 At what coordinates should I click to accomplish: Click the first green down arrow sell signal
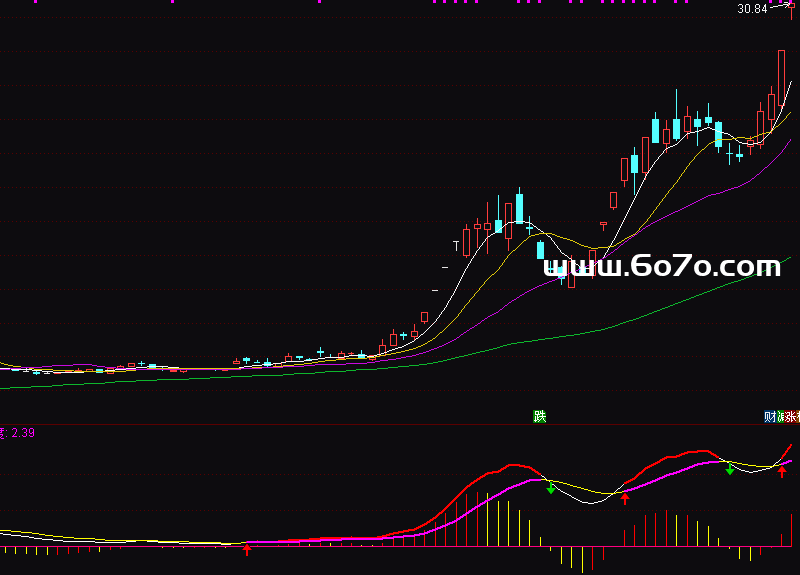pyautogui.click(x=550, y=487)
